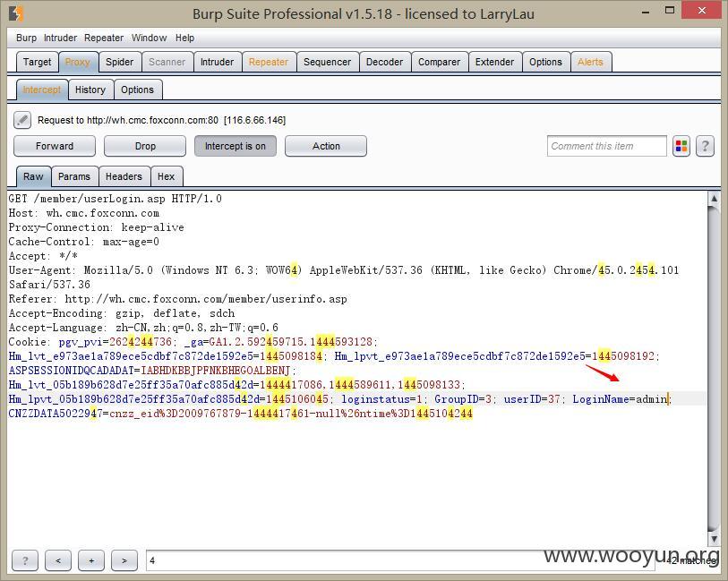Open the Decoder tab
This screenshot has width=728, height=581.
[384, 62]
